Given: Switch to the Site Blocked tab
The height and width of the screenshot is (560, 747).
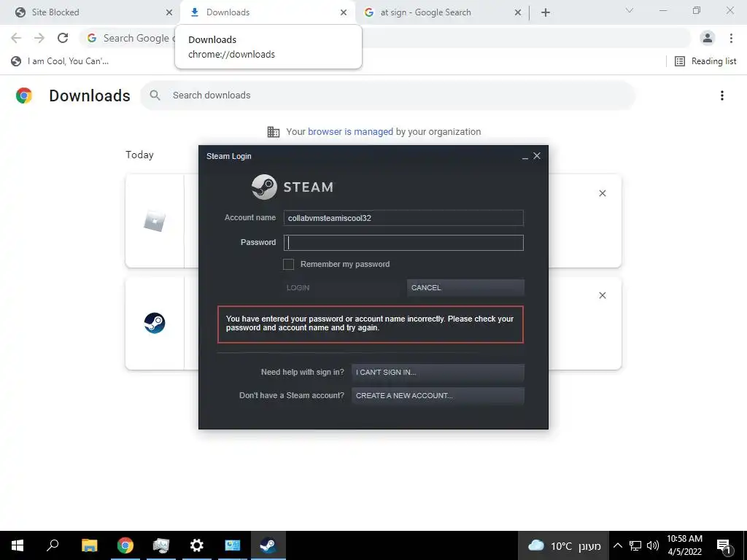Looking at the screenshot, I should (x=90, y=12).
